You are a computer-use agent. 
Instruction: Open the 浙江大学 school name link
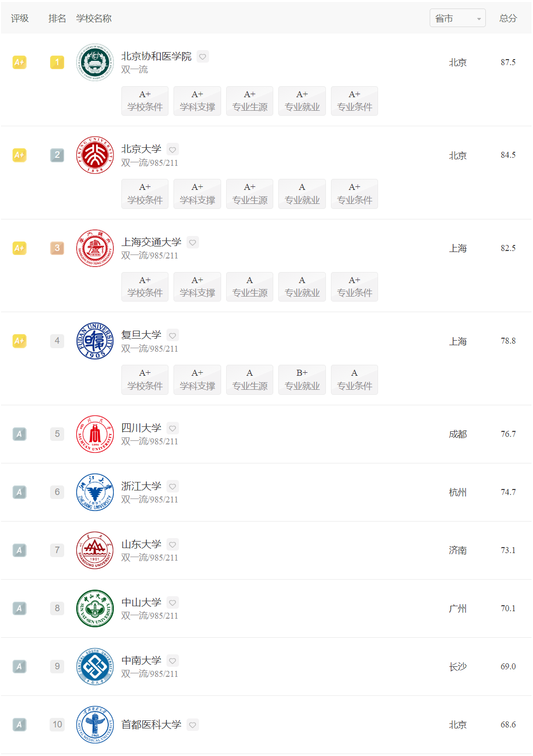[x=141, y=486]
